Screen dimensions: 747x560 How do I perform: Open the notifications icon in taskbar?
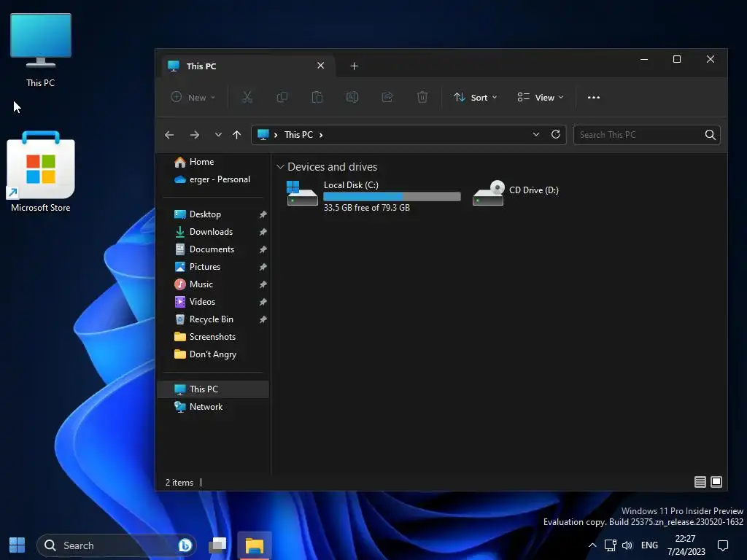pos(723,545)
